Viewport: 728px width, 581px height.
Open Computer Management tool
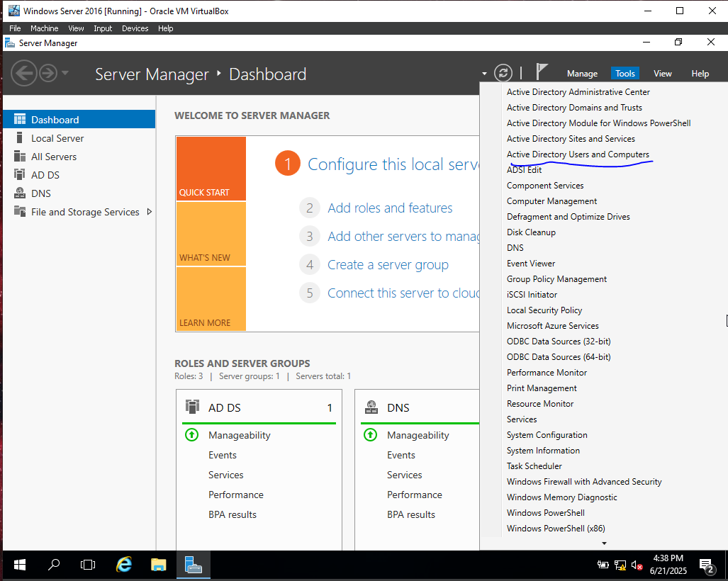551,201
